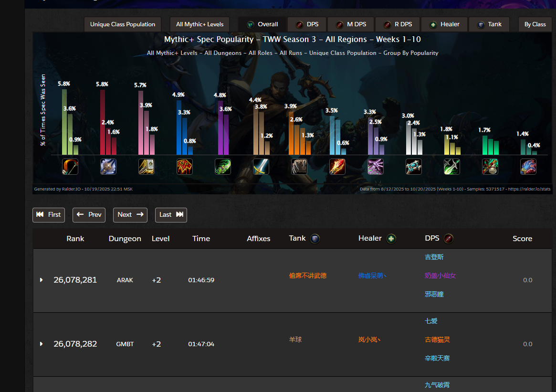Screen dimensions: 556x392
Task: Click the 01:46:59 time cell
Action: pyautogui.click(x=201, y=280)
